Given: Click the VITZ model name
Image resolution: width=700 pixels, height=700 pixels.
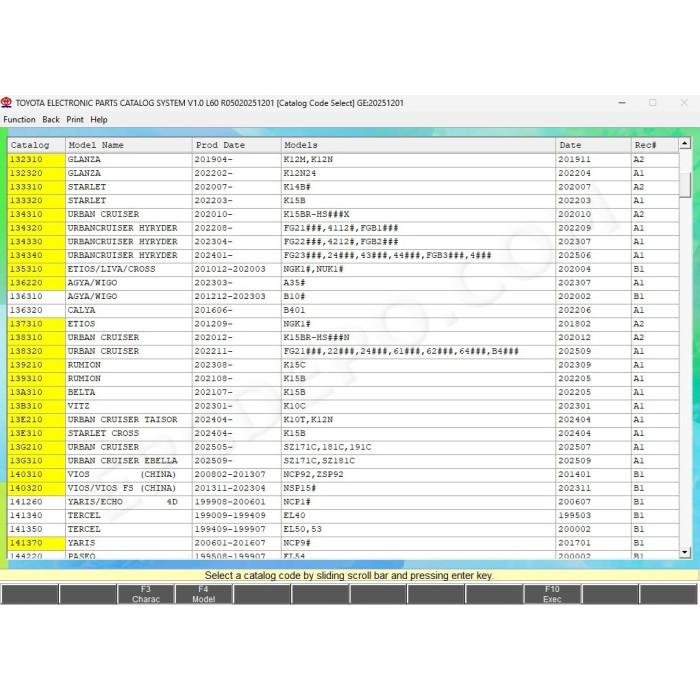Looking at the screenshot, I should click(x=79, y=406).
